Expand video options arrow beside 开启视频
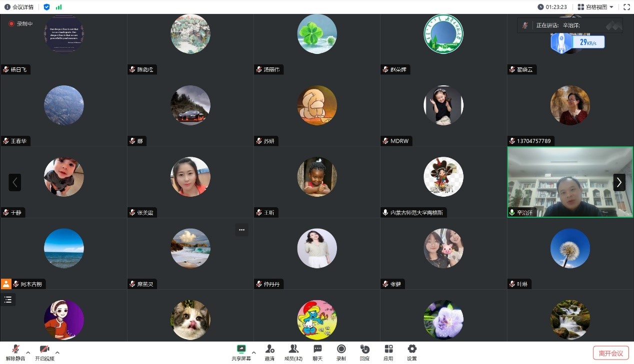This screenshot has width=634, height=364. pos(57,352)
